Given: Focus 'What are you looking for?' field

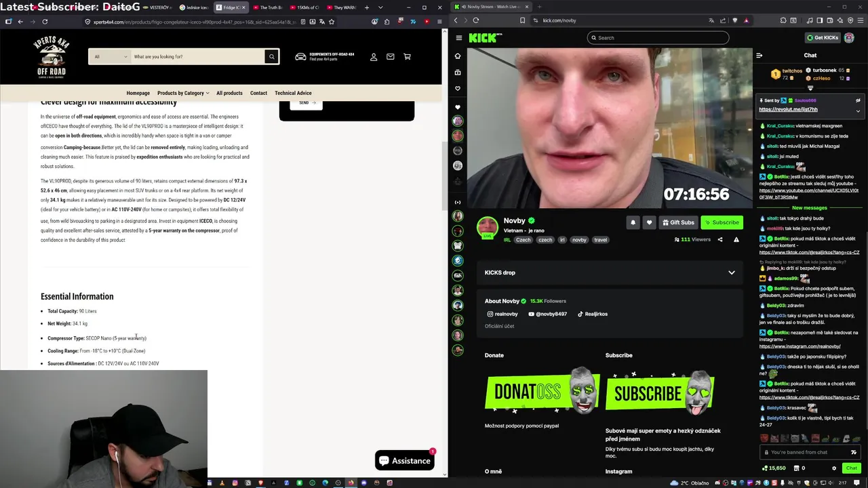Looking at the screenshot, I should 197,56.
